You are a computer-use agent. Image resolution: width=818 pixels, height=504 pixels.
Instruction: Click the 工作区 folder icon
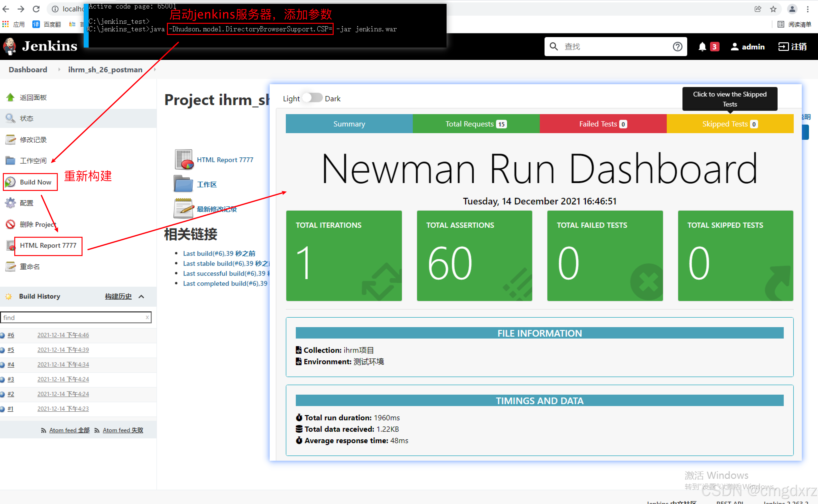pyautogui.click(x=183, y=184)
